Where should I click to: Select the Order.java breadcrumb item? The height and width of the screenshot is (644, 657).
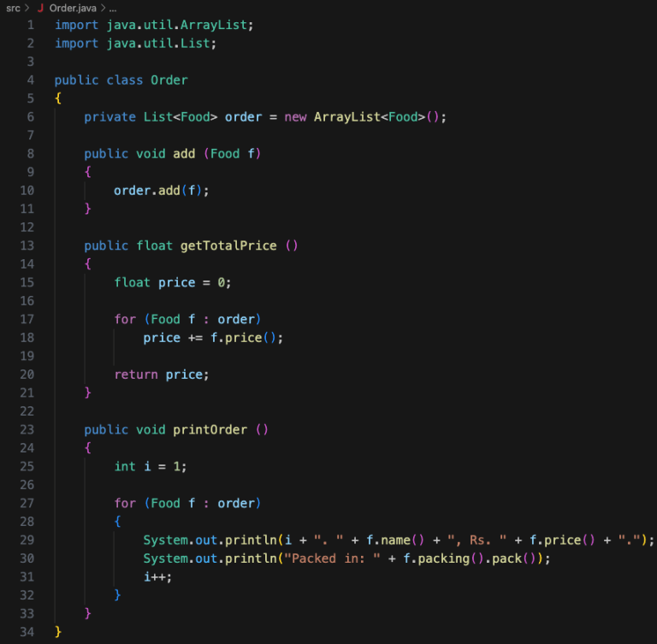click(x=72, y=8)
